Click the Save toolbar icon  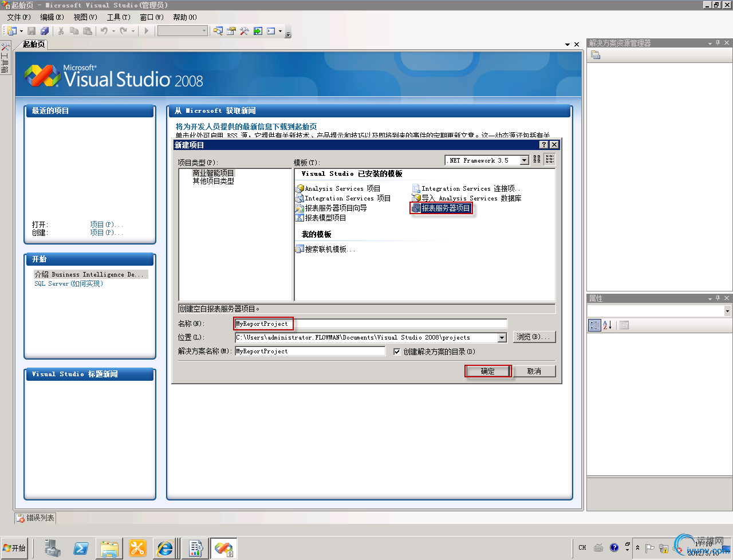pos(31,31)
